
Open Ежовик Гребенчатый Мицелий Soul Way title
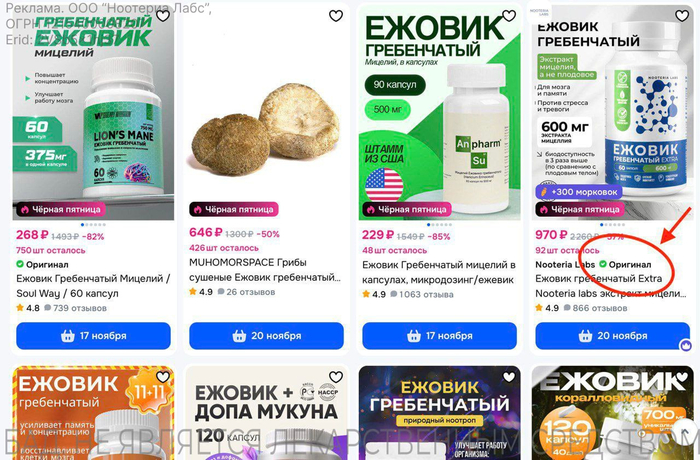click(93, 286)
